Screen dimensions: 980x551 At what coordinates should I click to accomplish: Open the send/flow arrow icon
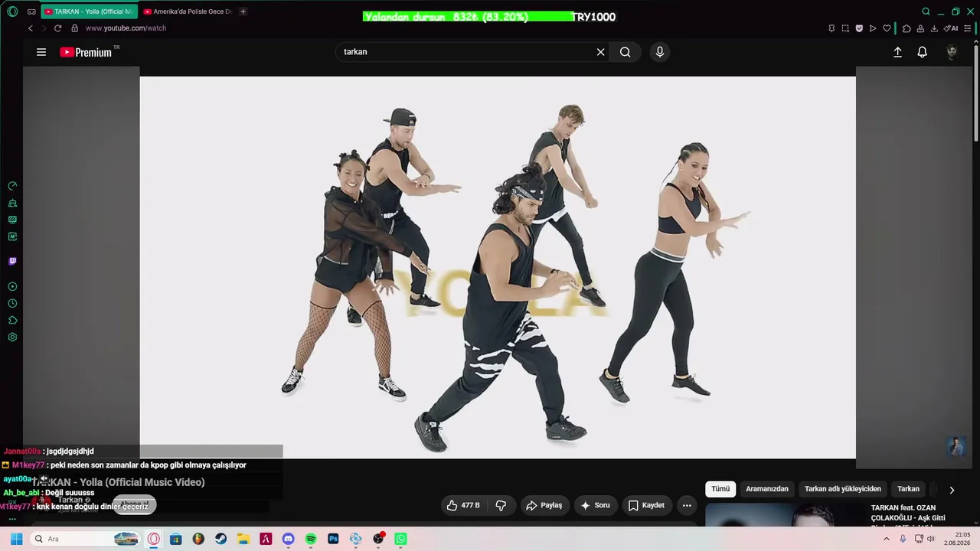(873, 28)
